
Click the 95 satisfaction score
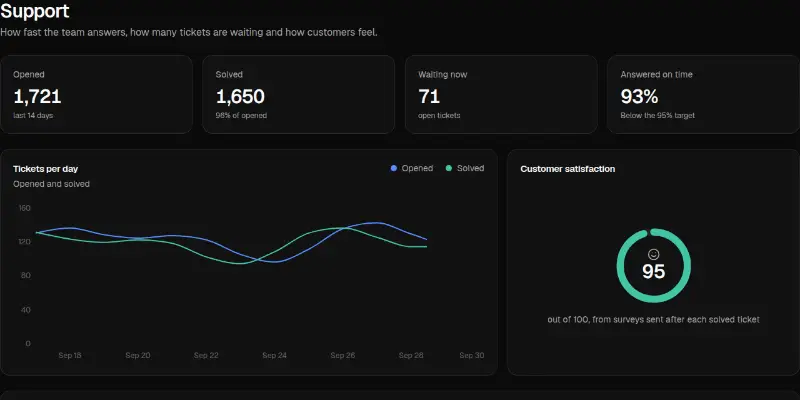[x=654, y=272]
